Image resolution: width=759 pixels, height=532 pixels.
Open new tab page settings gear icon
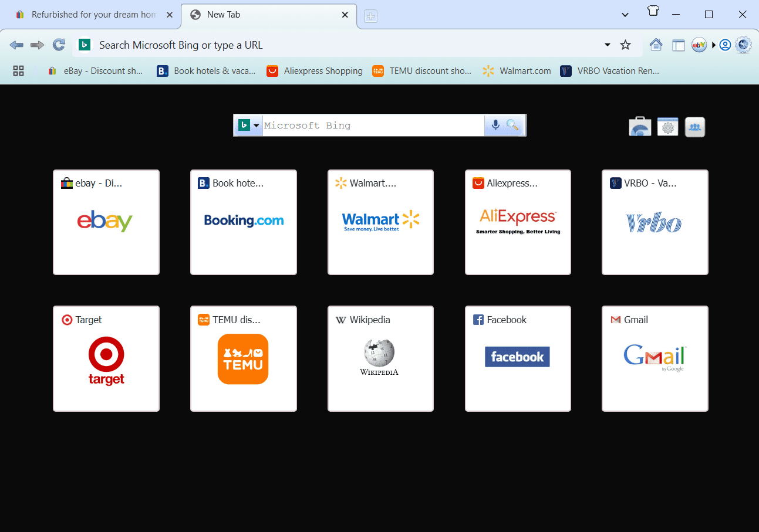[668, 127]
